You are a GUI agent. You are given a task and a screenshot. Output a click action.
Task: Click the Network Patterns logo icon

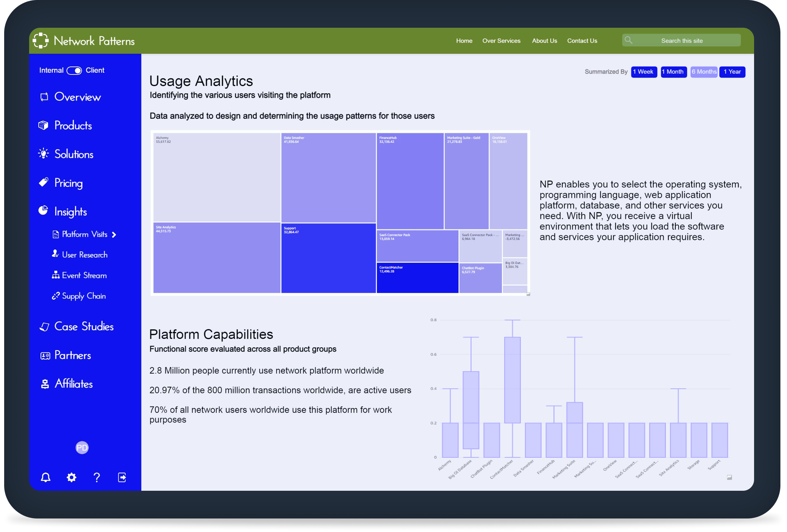click(41, 41)
